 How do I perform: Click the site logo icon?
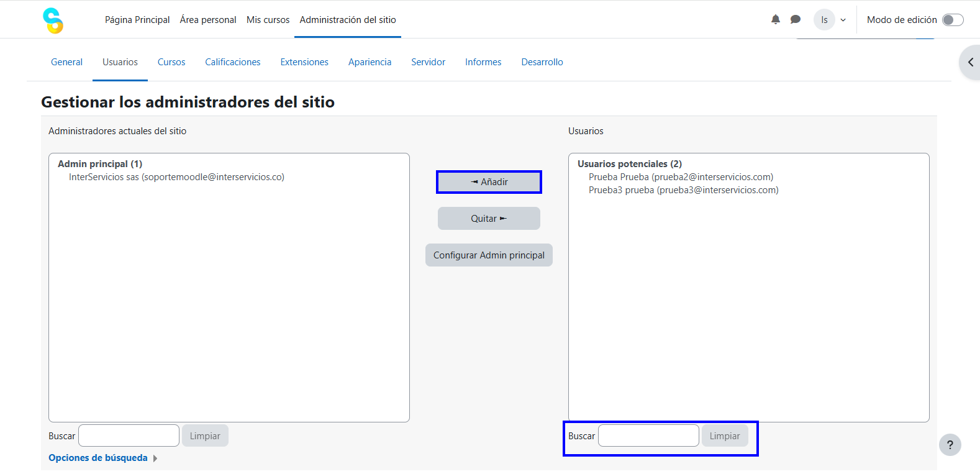53,20
